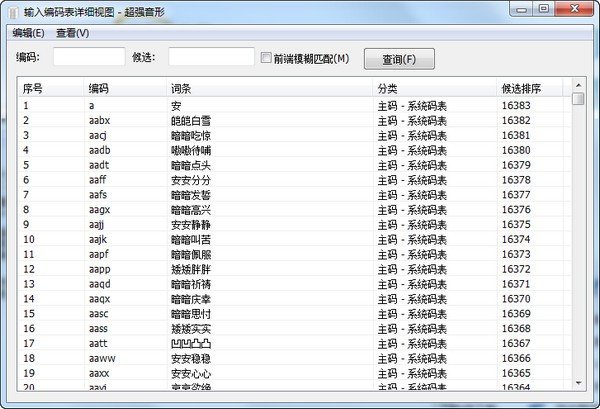This screenshot has width=600, height=409.
Task: Click the scrollbar up arrow button
Action: pyautogui.click(x=578, y=87)
